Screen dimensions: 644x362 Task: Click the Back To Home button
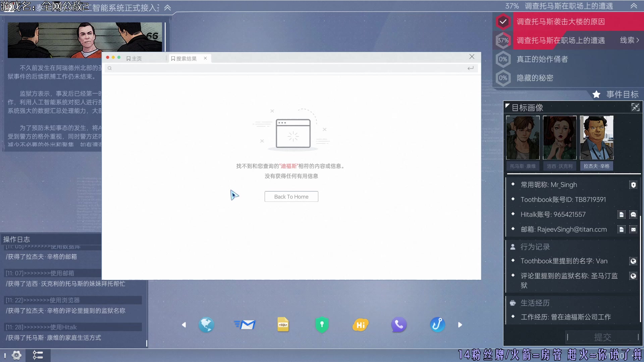click(291, 197)
